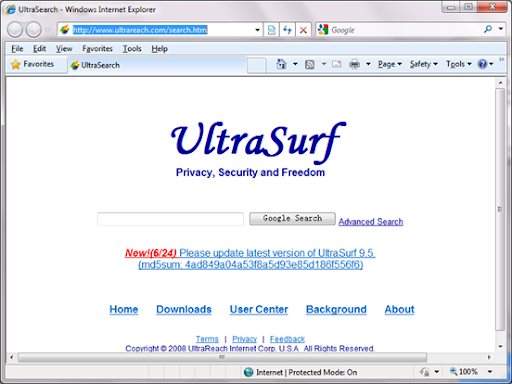The width and height of the screenshot is (512, 384).
Task: Open the Privacy link in footer
Action: click(244, 339)
